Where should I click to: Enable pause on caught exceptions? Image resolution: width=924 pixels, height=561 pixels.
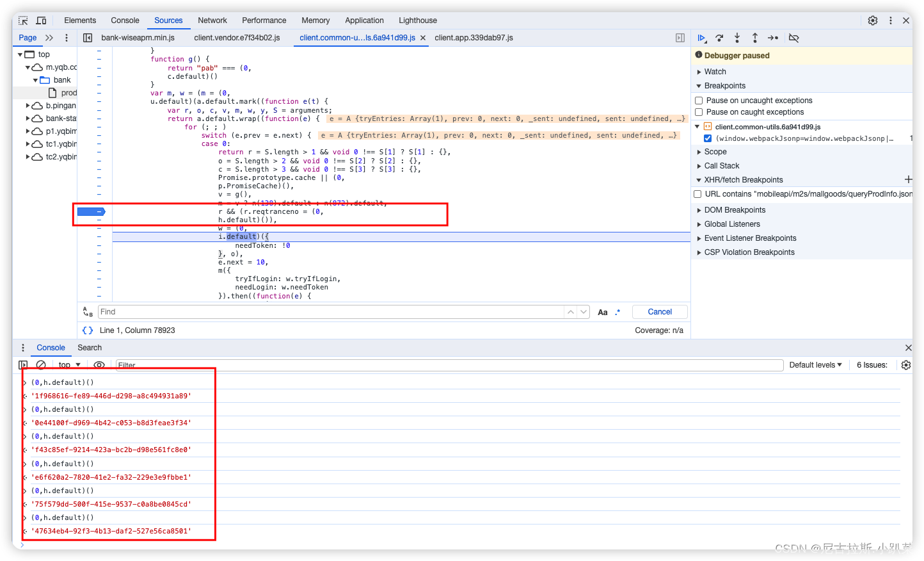(698, 112)
